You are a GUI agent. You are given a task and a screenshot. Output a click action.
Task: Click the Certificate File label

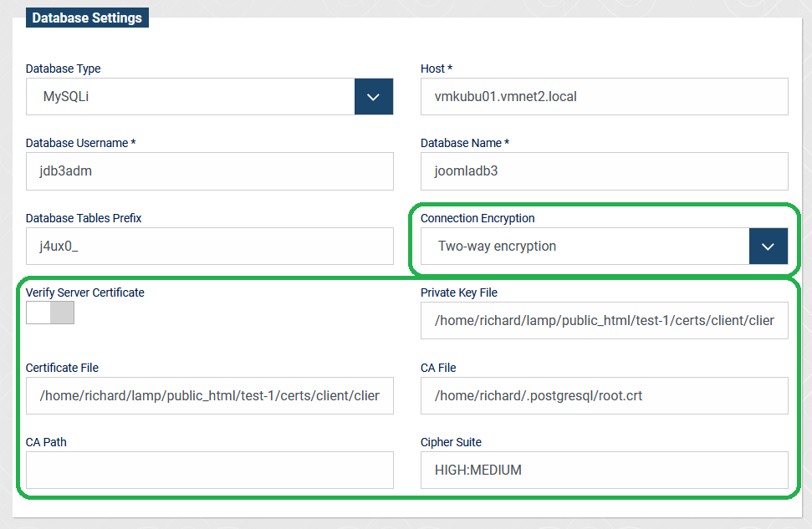click(62, 368)
